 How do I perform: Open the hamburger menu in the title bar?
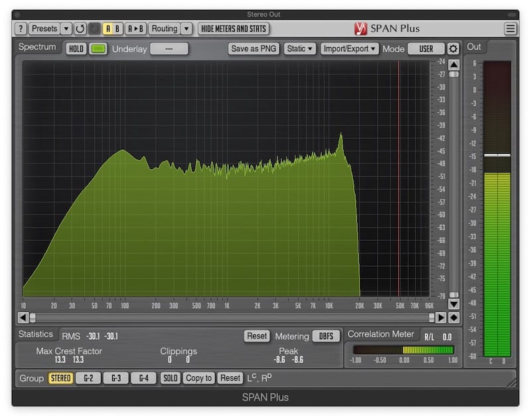pos(510,29)
